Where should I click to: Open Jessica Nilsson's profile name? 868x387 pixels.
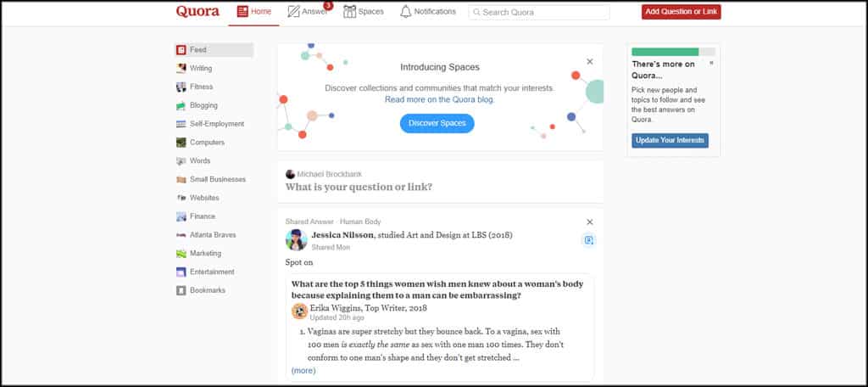pyautogui.click(x=342, y=235)
